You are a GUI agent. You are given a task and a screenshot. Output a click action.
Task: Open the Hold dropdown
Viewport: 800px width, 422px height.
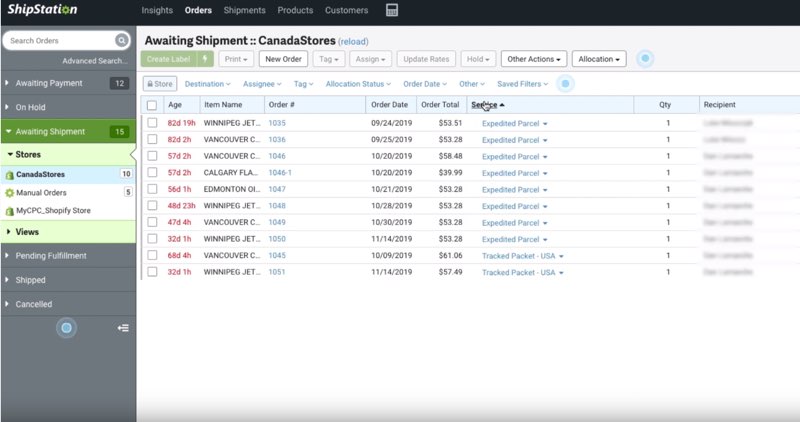tap(478, 59)
